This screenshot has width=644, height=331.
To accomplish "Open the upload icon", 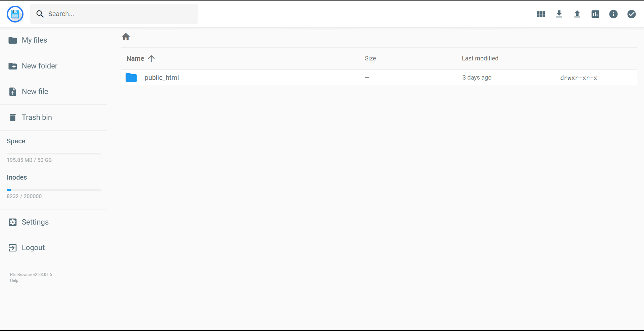I will (577, 14).
